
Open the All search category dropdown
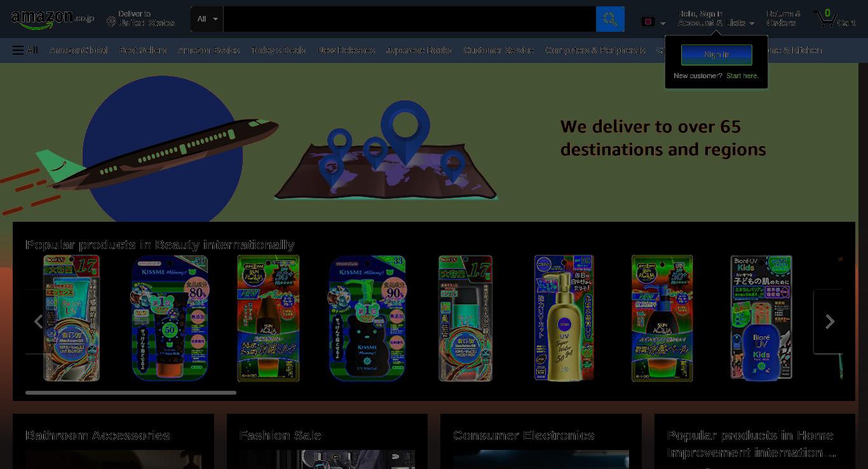click(207, 19)
